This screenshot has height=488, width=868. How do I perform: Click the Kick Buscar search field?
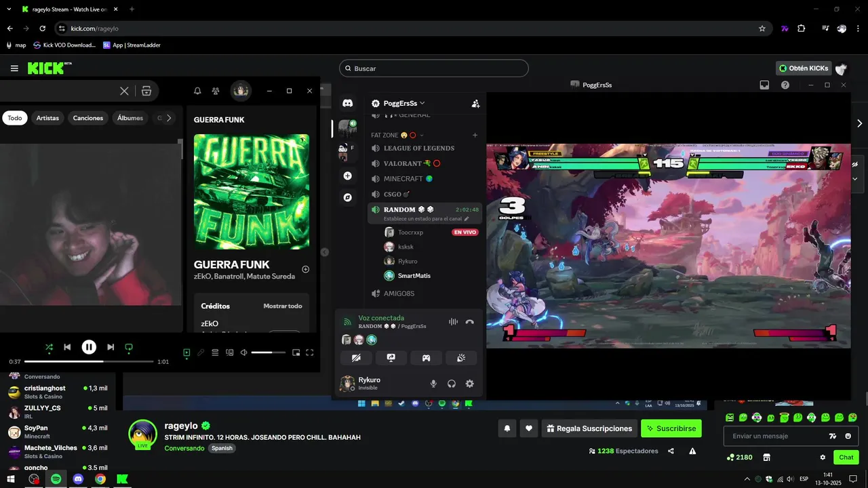click(434, 68)
